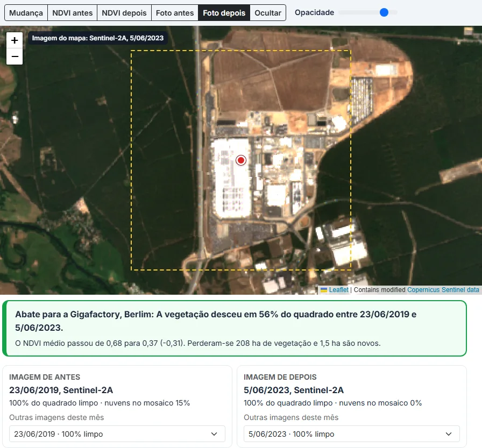Click the red location marker on the factory
The height and width of the screenshot is (448, 482).
241,160
